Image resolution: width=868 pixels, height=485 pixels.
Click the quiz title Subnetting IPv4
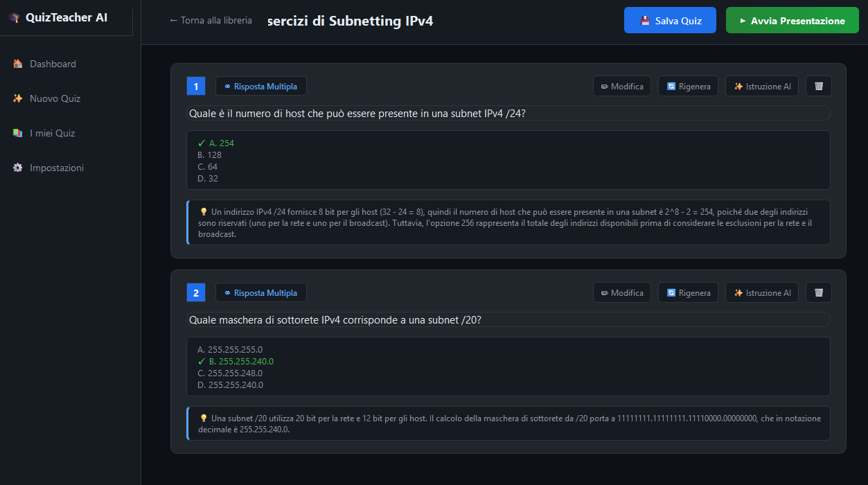350,21
